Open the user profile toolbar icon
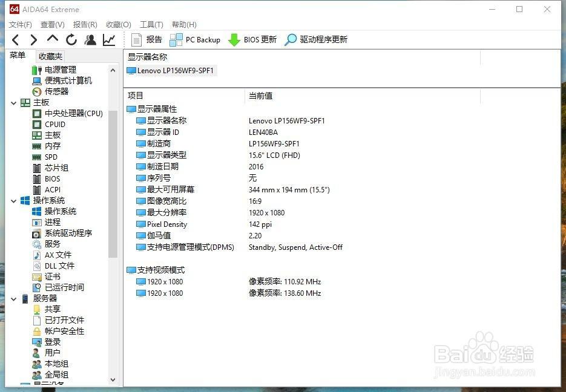The width and height of the screenshot is (566, 392). 90,40
